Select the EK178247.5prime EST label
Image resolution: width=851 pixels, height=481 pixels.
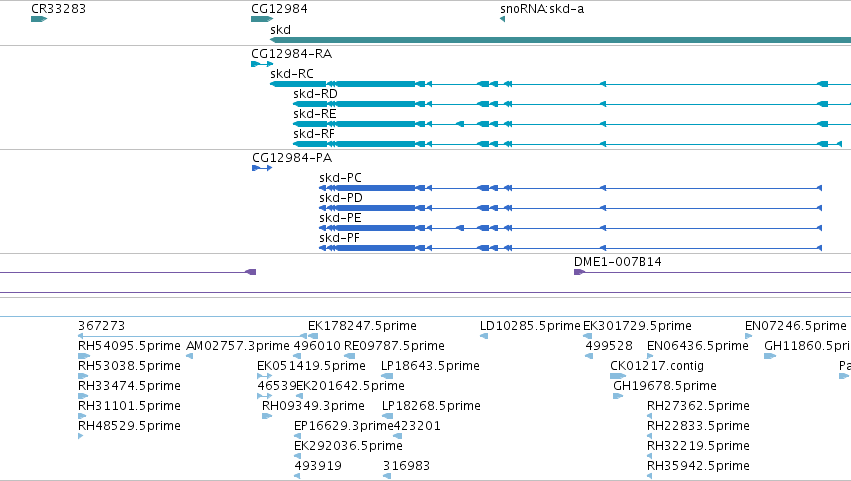(363, 326)
